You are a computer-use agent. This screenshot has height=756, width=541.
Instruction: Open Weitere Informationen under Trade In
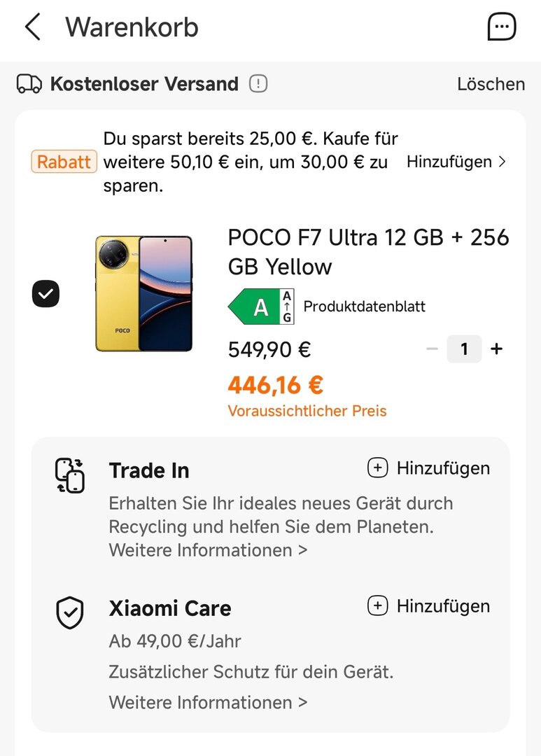[208, 550]
